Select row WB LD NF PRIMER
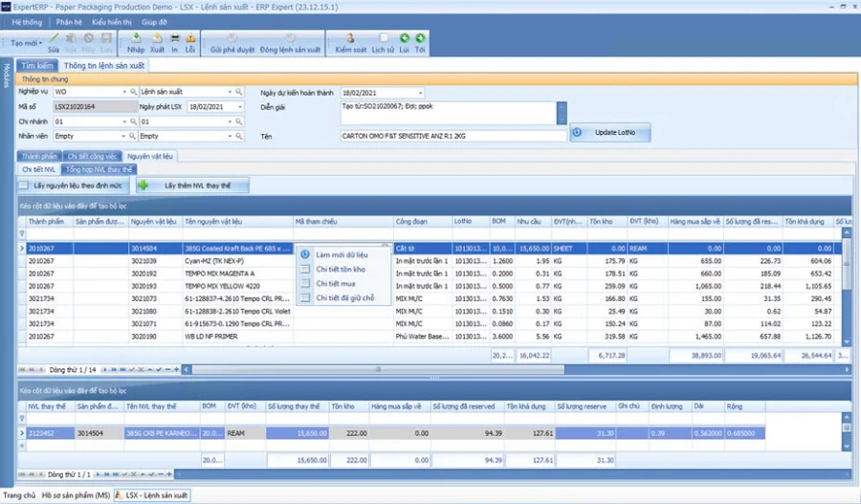Viewport: 861px width, 504px height. 433,336
